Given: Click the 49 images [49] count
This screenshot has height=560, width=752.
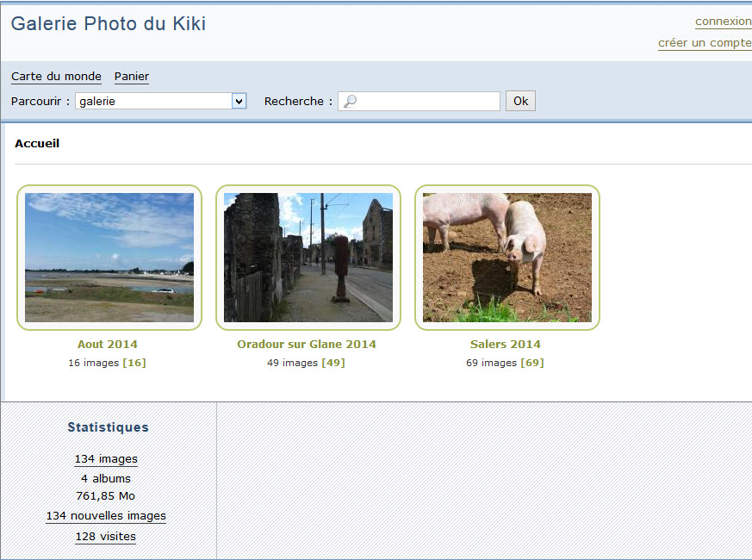Looking at the screenshot, I should [x=306, y=363].
